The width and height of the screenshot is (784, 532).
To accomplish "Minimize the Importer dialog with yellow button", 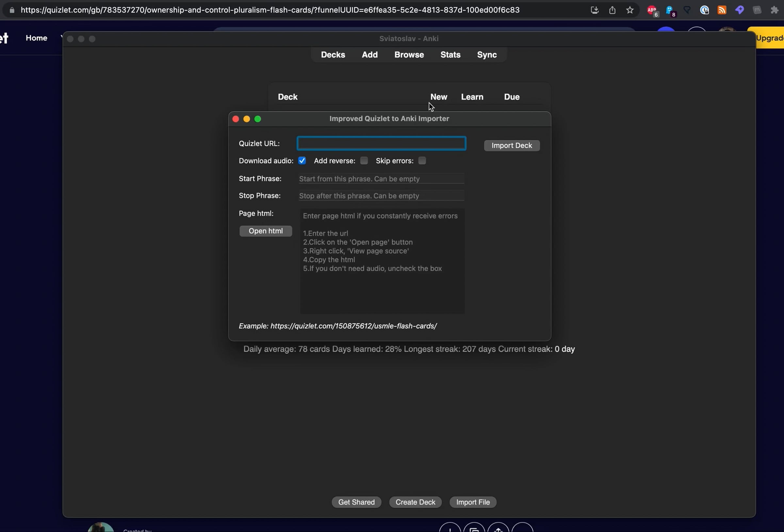I will click(247, 119).
